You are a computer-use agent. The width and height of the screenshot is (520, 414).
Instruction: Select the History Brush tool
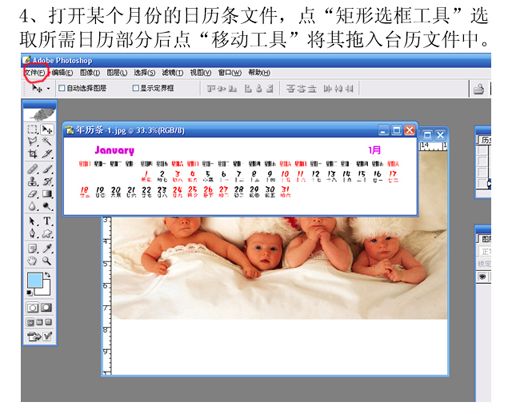click(47, 182)
